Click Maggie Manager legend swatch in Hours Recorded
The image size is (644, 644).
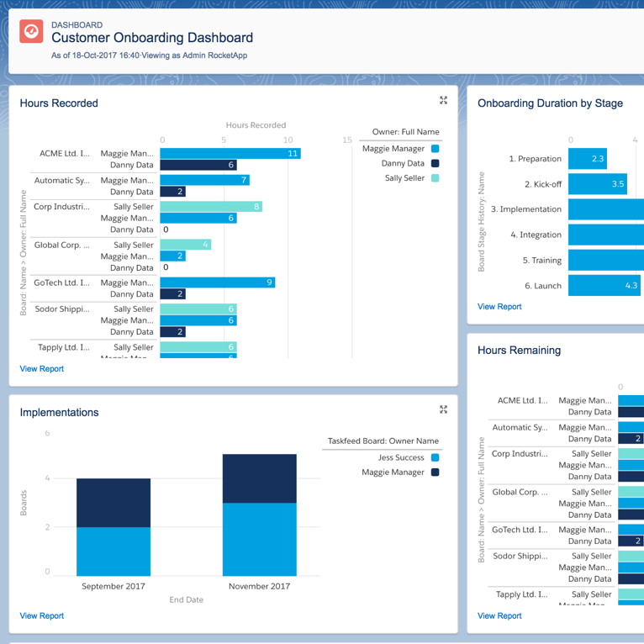pyautogui.click(x=435, y=149)
